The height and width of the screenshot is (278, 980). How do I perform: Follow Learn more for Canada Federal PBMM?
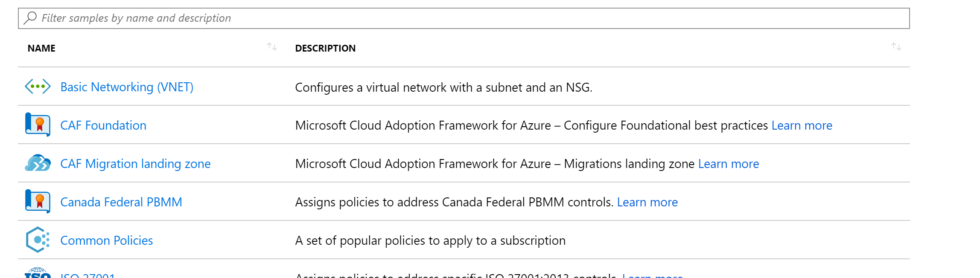point(647,202)
